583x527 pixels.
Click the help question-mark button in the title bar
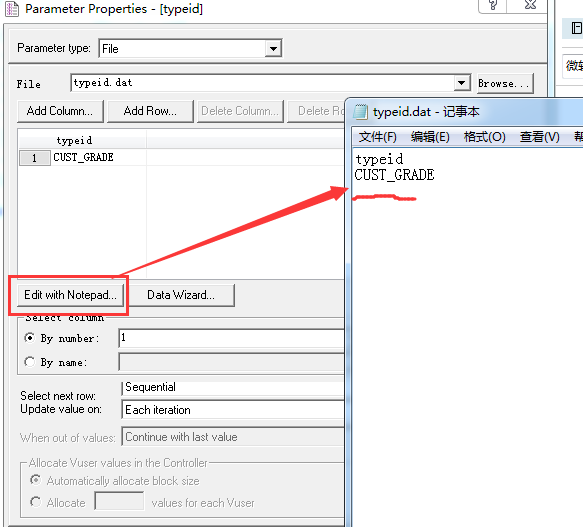point(493,5)
